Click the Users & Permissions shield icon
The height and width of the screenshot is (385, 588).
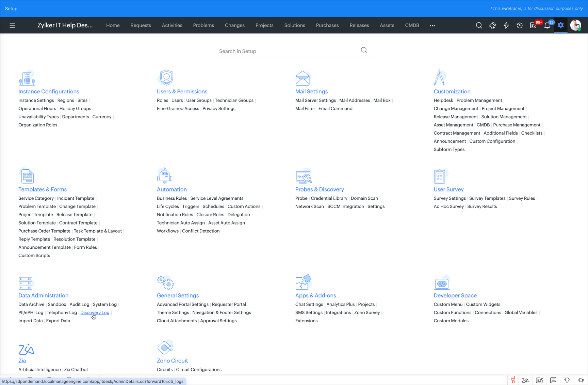[166, 78]
